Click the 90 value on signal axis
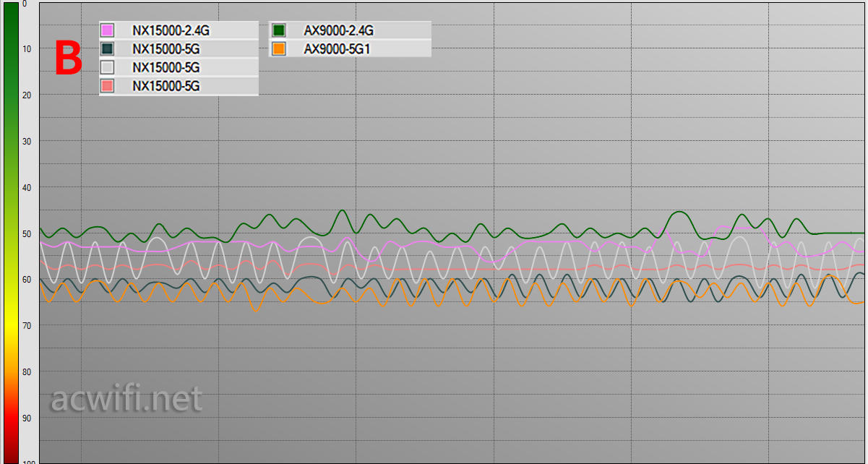Image resolution: width=868 pixels, height=464 pixels. 27,418
